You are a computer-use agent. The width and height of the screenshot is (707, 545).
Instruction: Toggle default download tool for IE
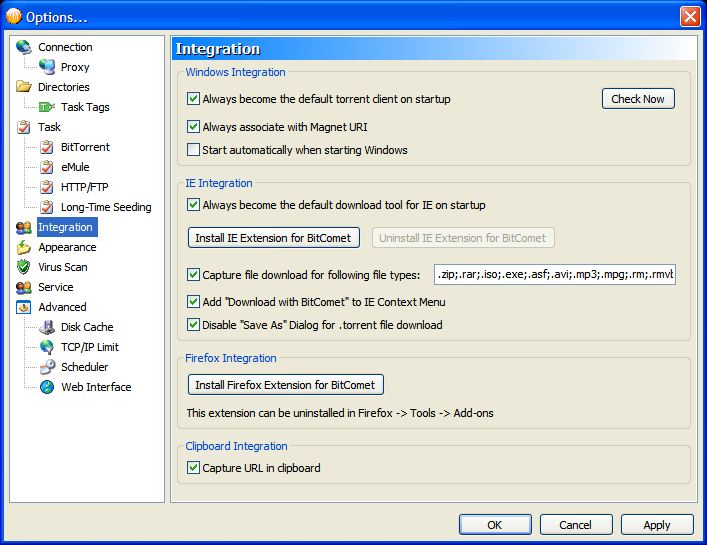coord(193,205)
